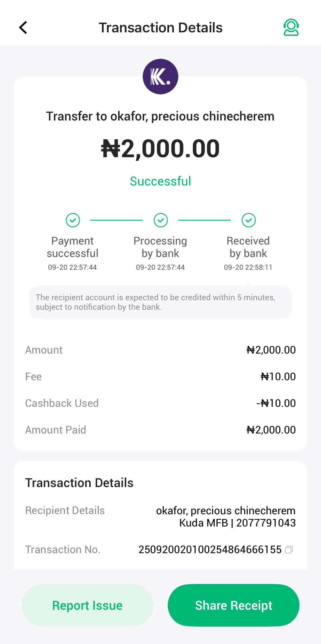Tap the Cashback Used row

pos(160,403)
